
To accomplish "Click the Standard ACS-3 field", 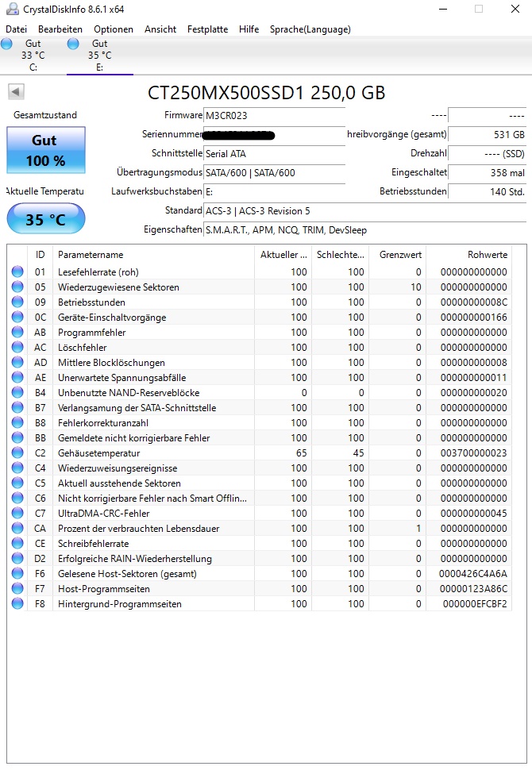I will (364, 211).
